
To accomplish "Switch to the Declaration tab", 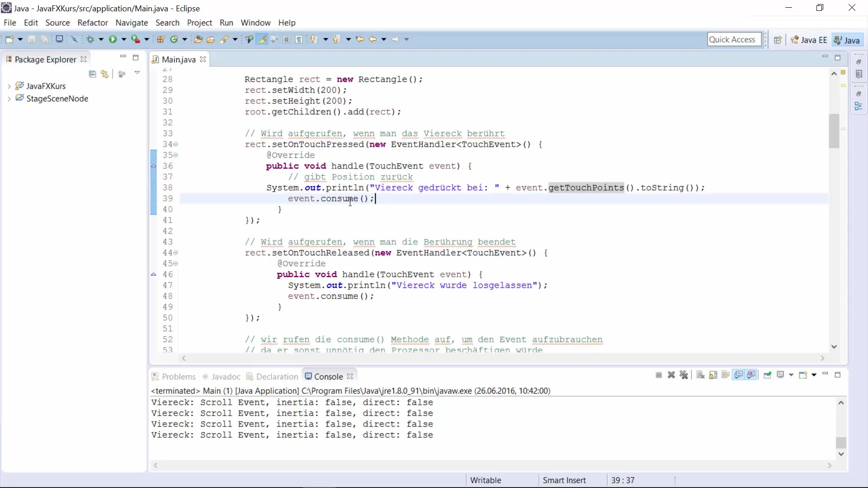I will point(272,376).
